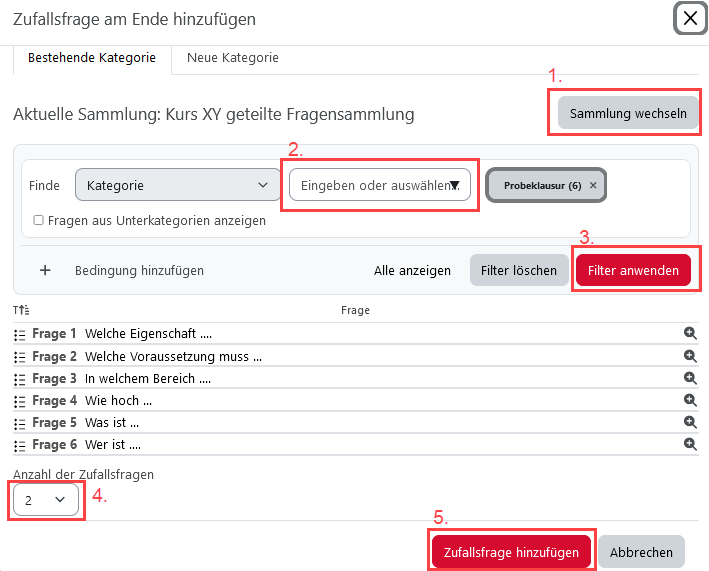709x571 pixels.
Task: Sort by question type column header icon
Action: [19, 311]
